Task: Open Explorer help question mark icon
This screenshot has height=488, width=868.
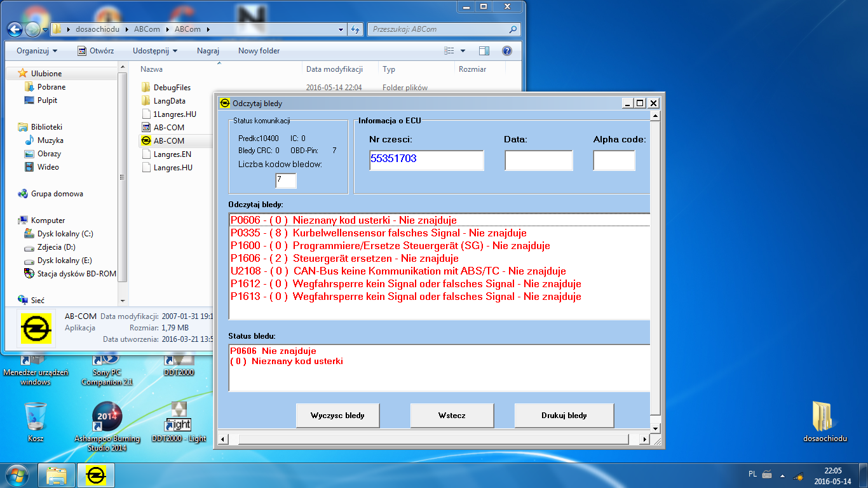Action: pyautogui.click(x=507, y=51)
